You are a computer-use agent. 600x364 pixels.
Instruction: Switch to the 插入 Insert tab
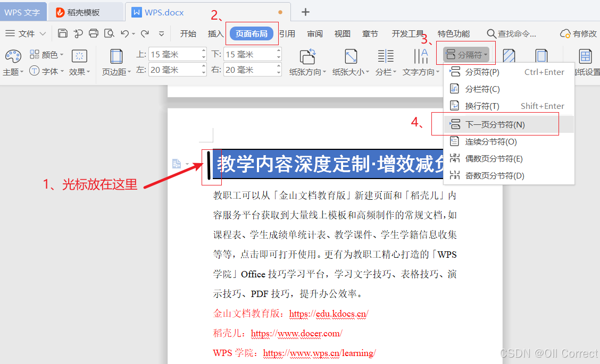pyautogui.click(x=215, y=33)
